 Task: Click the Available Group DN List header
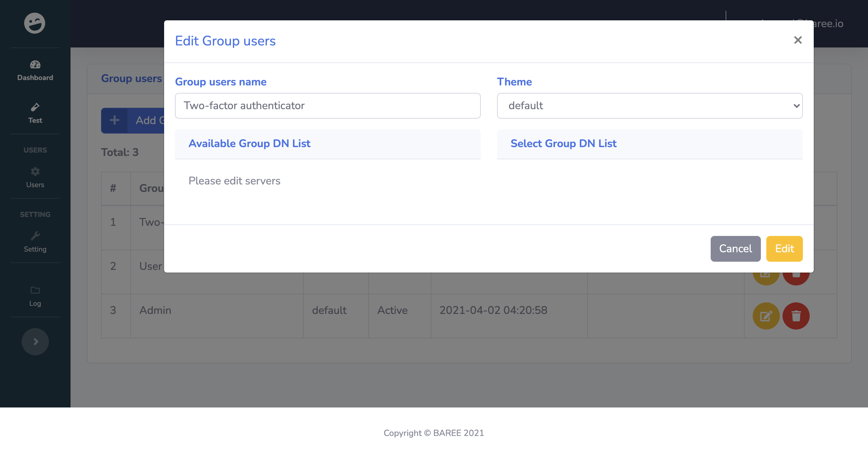[x=250, y=143]
